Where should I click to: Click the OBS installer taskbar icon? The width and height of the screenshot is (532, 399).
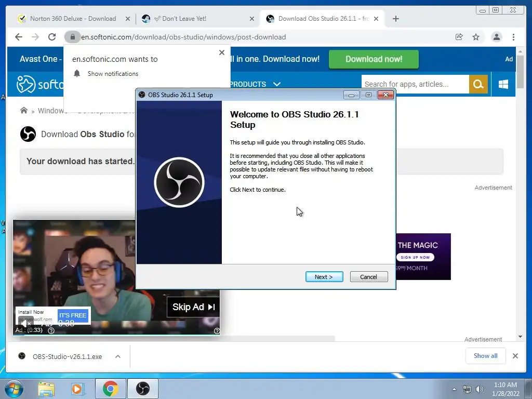(143, 389)
